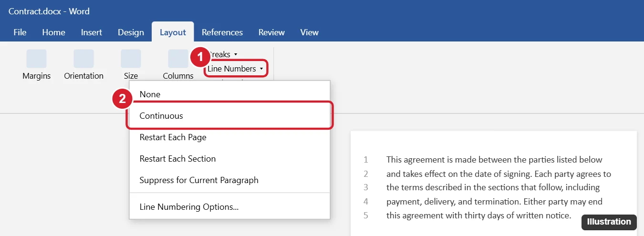Click the Contract.docx - Word title
Screen dimensions: 644x236
pos(49,11)
